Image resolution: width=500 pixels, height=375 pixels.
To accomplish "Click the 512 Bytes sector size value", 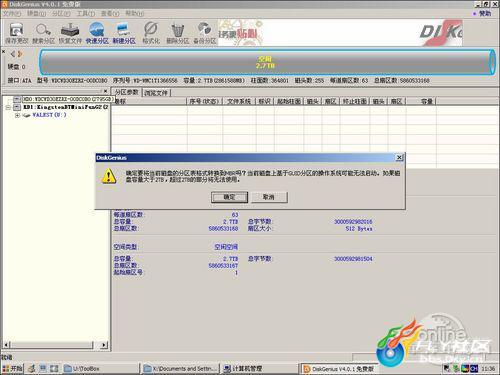I will tap(359, 229).
